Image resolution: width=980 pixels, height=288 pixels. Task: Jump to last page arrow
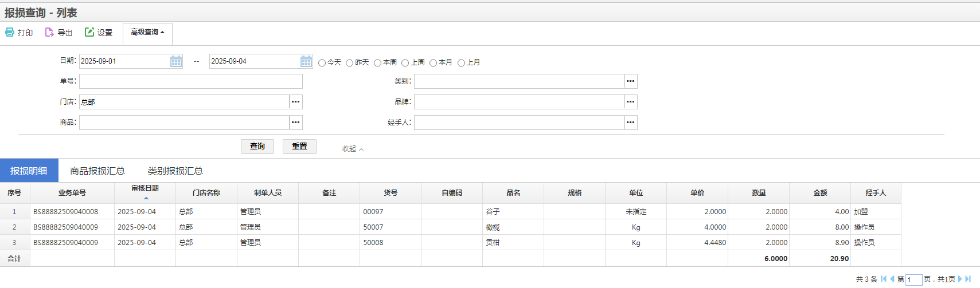point(968,279)
